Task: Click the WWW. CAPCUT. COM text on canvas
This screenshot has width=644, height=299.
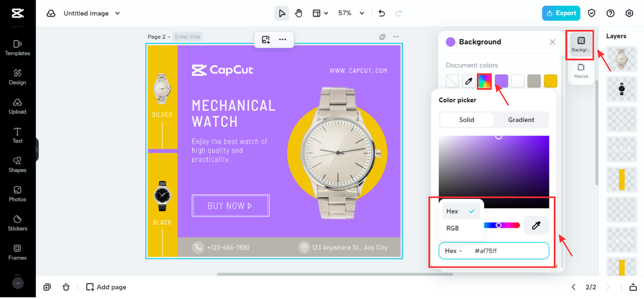Action: coord(358,71)
